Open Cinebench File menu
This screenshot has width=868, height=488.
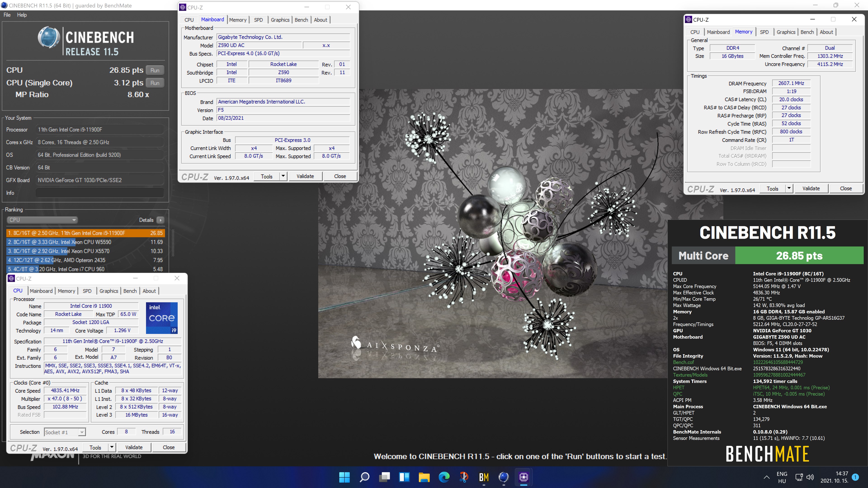point(7,15)
